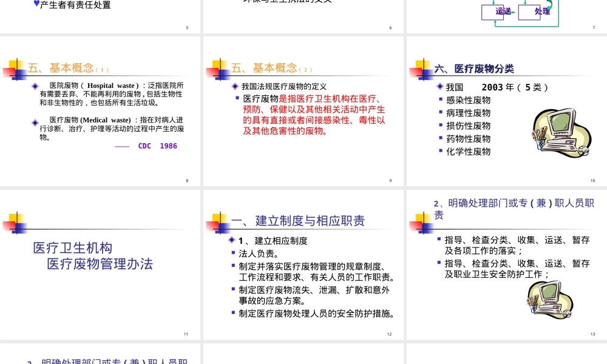The image size is (607, 364).
Task: Select the 医疗废物 (Medical waste) paragraph
Action: pyautogui.click(x=112, y=129)
